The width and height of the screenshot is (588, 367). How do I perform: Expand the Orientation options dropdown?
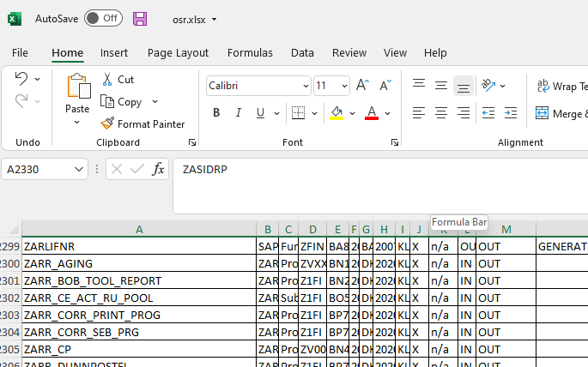pos(502,86)
